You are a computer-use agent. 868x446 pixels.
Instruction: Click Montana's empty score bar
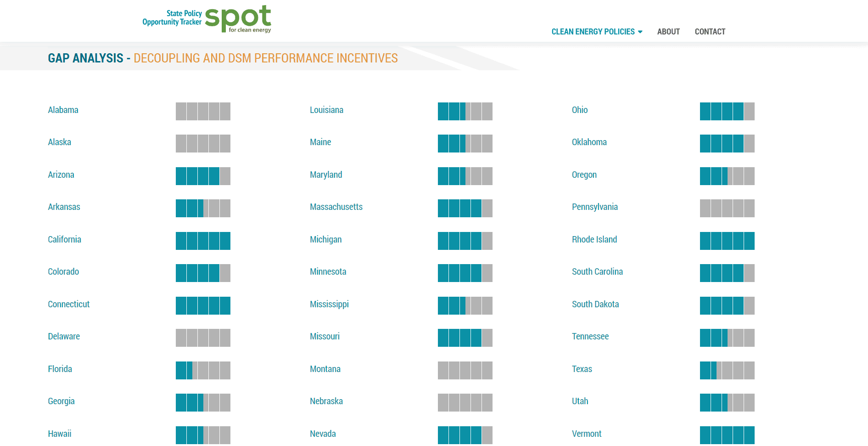[465, 370]
